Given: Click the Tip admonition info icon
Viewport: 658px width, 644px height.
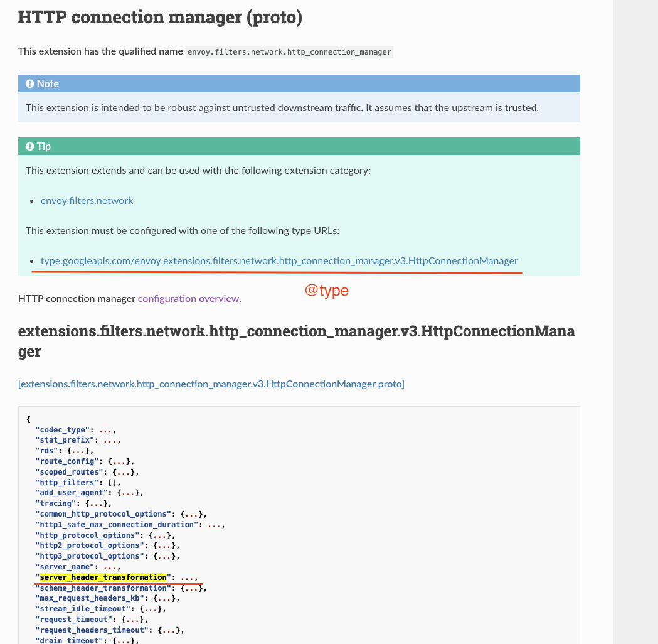Looking at the screenshot, I should pyautogui.click(x=29, y=146).
